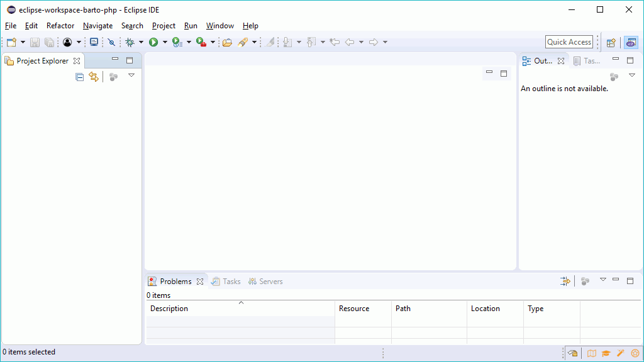Click the Save icon in the toolbar

tap(35, 42)
